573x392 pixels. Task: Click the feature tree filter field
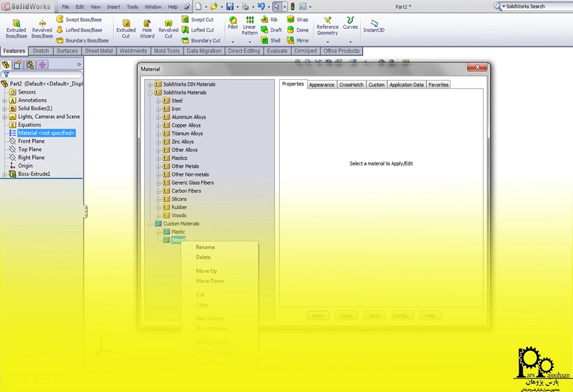click(42, 75)
